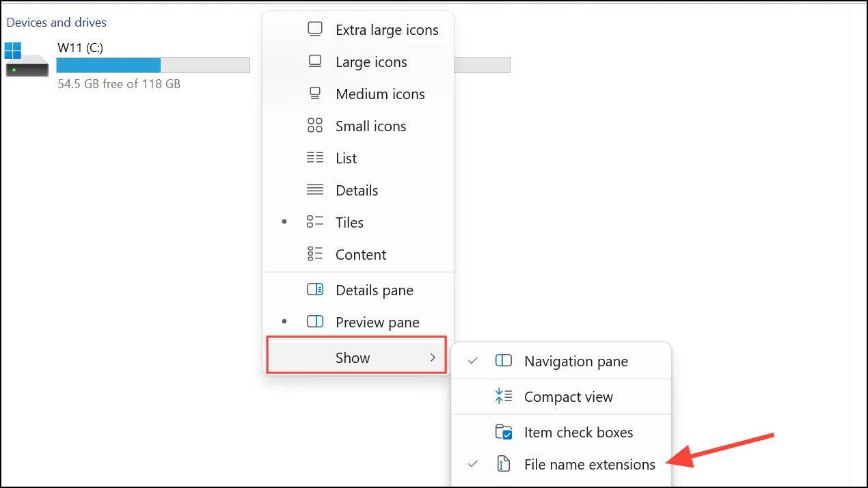The image size is (868, 488).
Task: Click the Preview pane icon
Action: (315, 322)
